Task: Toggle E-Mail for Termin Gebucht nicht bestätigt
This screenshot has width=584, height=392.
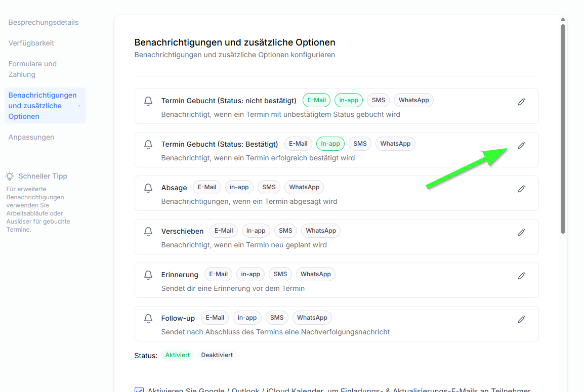Action: (x=317, y=100)
